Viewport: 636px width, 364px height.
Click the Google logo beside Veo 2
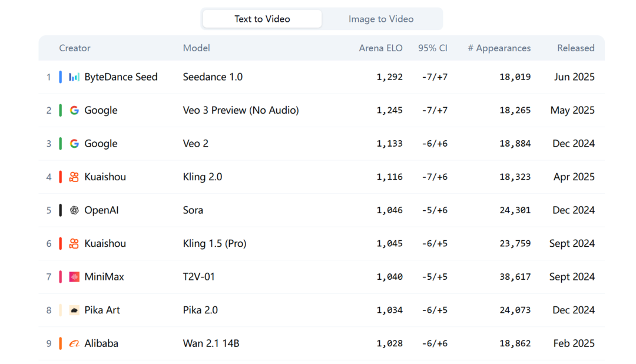click(74, 144)
